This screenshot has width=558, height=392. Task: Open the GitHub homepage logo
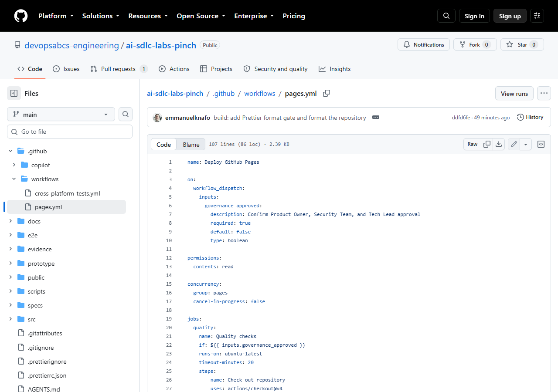[x=21, y=16]
